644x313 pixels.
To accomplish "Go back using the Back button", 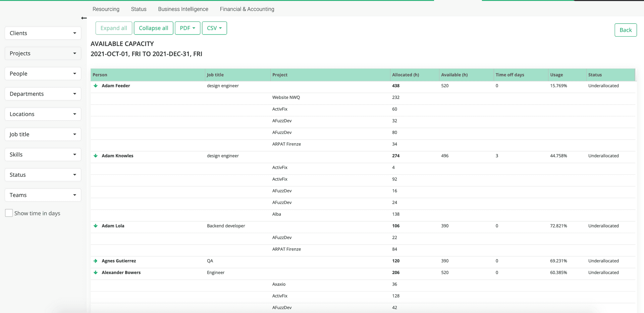I will pyautogui.click(x=626, y=30).
